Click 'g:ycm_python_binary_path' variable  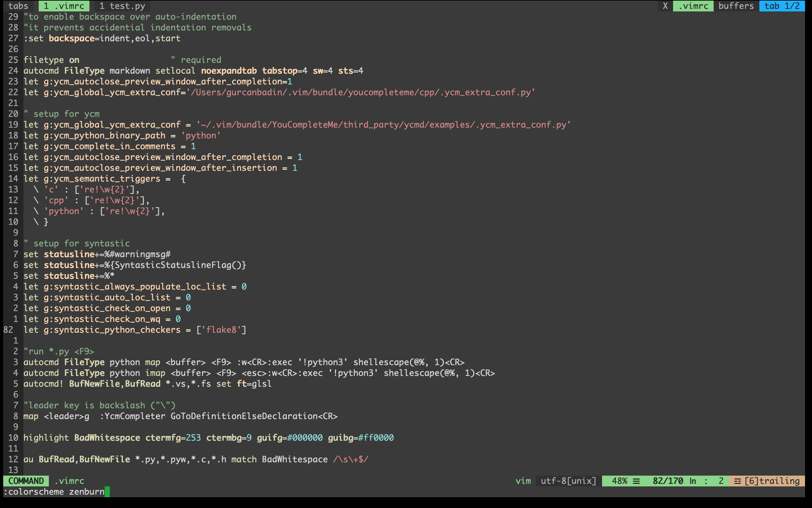tap(104, 135)
